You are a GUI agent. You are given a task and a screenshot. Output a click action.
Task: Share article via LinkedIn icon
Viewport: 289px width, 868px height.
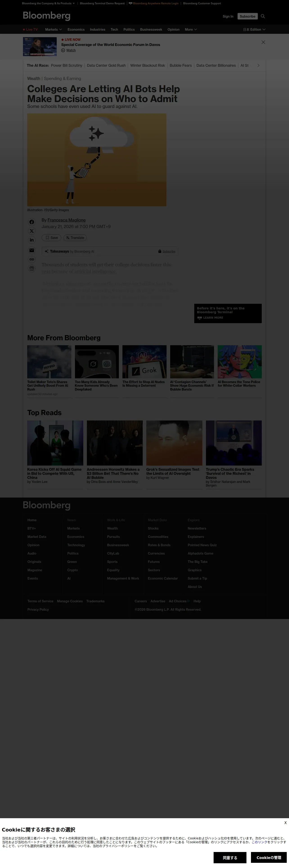click(x=32, y=240)
